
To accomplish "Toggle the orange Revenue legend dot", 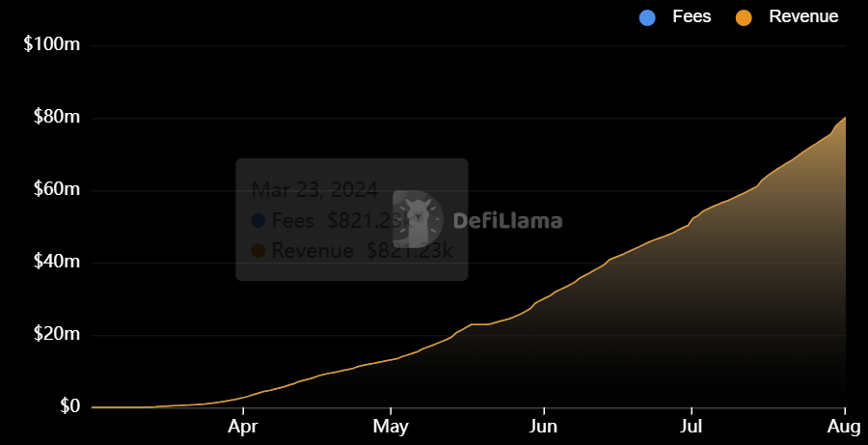I will pos(744,17).
